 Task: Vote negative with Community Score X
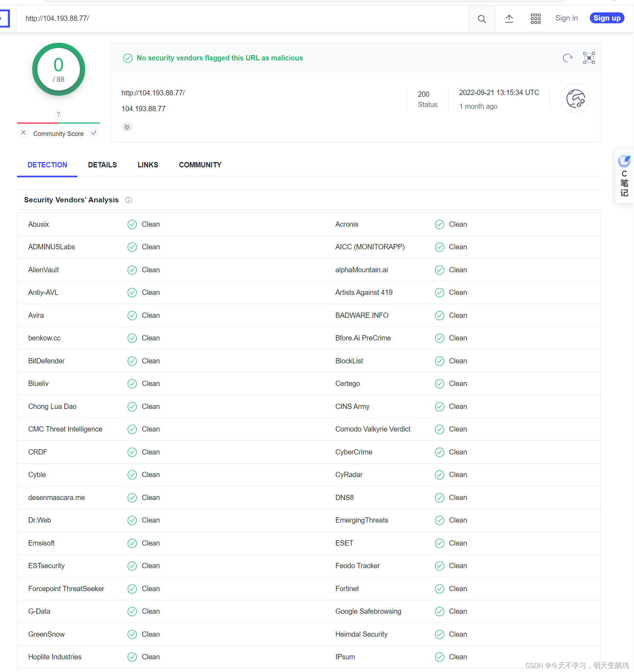pyautogui.click(x=23, y=133)
